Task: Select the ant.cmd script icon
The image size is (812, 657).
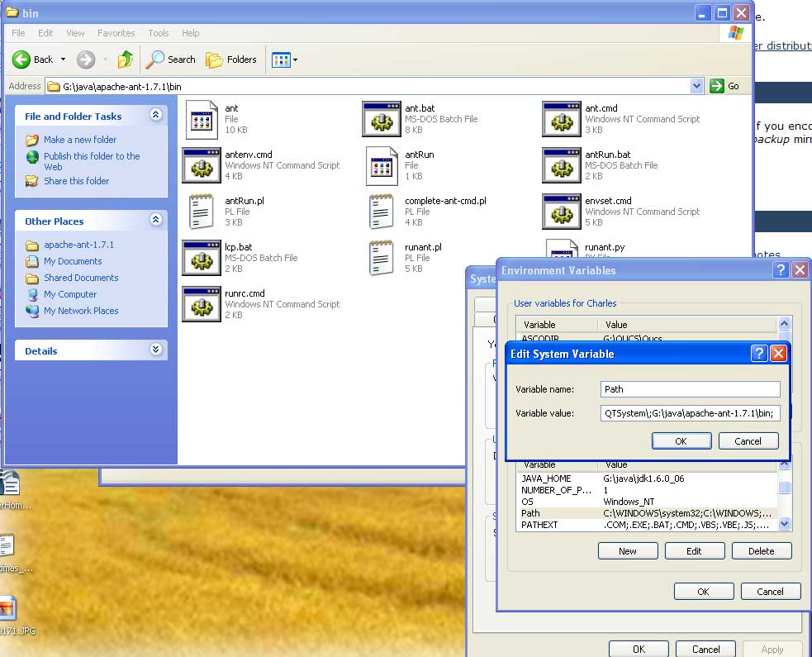Action: pos(562,119)
